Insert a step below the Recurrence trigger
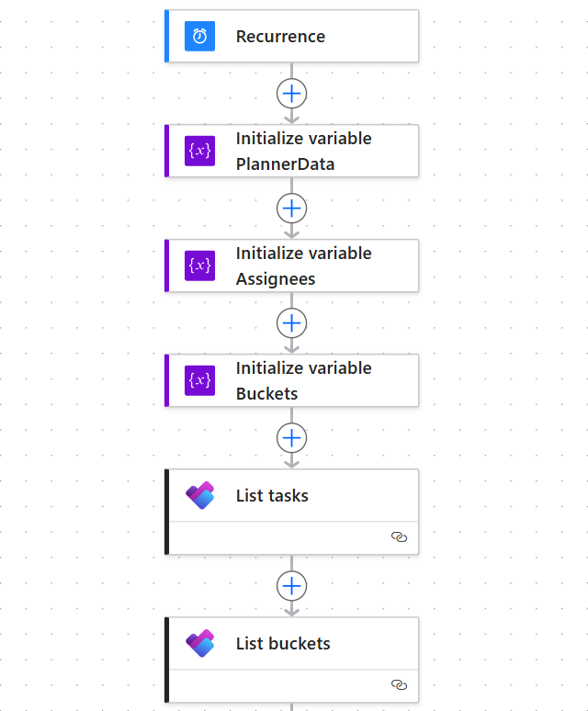 tap(291, 94)
